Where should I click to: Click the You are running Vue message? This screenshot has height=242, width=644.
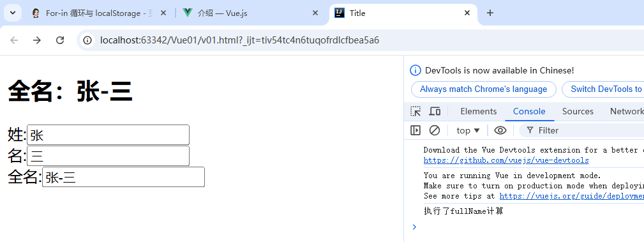[x=512, y=176]
